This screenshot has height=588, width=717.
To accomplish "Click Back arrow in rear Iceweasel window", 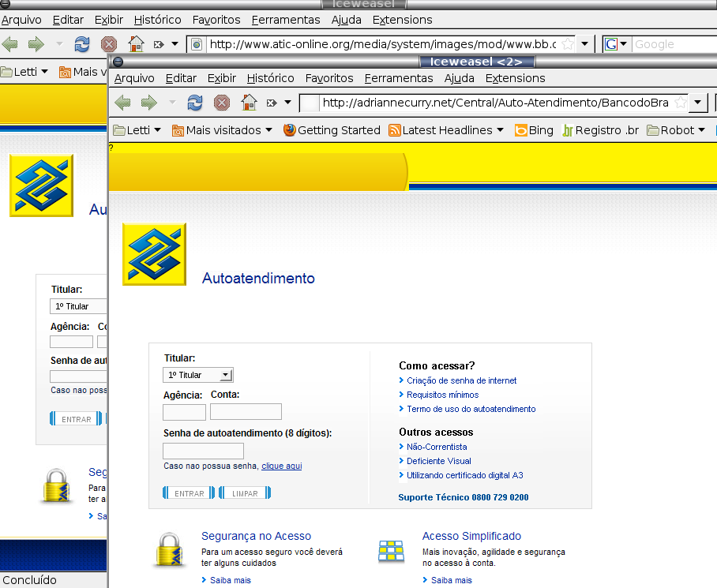I will [10, 44].
